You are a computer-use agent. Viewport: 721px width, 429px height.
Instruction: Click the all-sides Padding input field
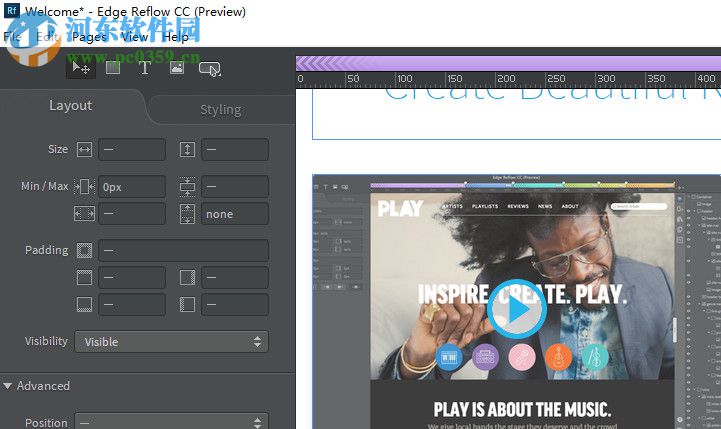pos(183,251)
